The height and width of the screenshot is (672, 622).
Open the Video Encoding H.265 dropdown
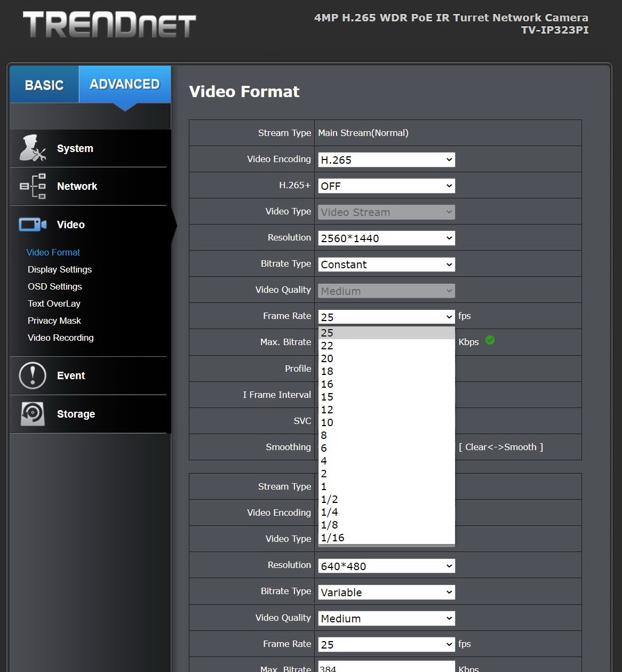387,159
